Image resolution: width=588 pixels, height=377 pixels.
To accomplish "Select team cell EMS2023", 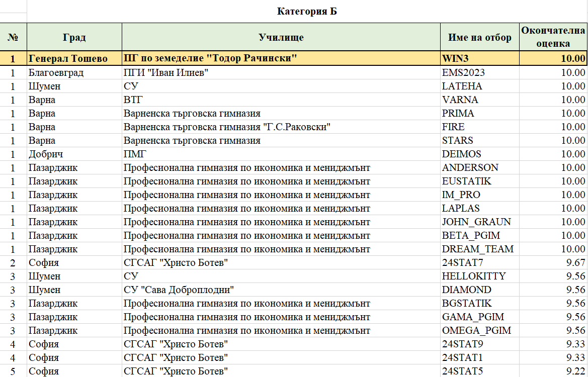I will pyautogui.click(x=480, y=72).
